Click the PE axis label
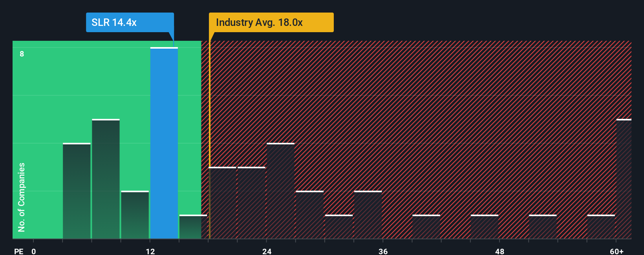Screen dimensions: 644x255 19,251
